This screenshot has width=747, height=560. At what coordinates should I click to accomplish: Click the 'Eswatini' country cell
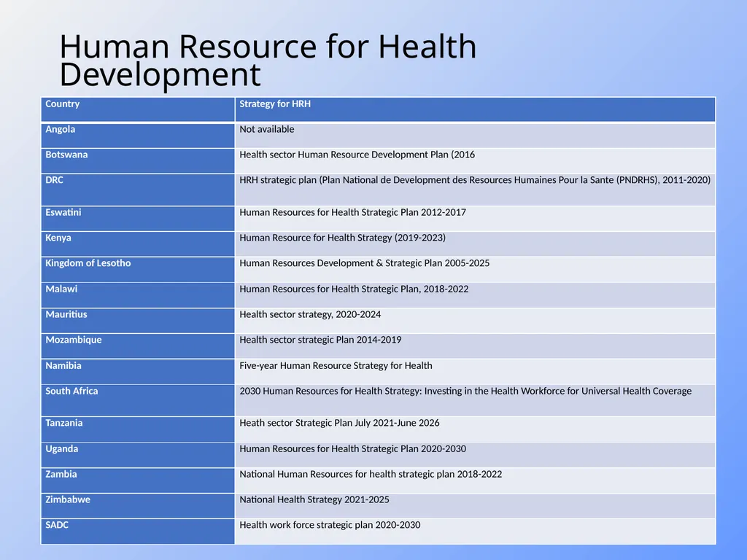(x=138, y=219)
